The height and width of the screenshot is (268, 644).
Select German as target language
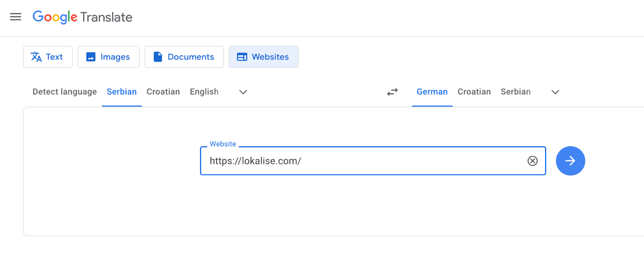click(432, 92)
